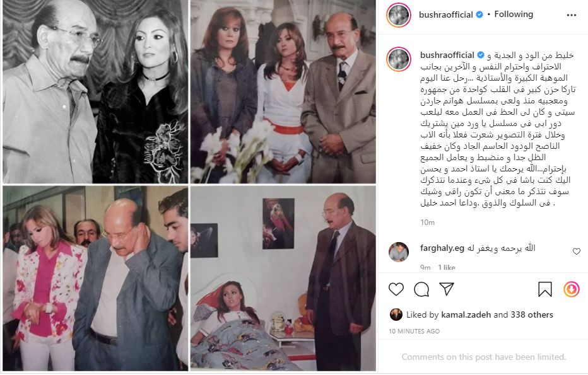The image size is (588, 375).
Task: Click the bushraofficial avatar in the header
Action: click(399, 15)
